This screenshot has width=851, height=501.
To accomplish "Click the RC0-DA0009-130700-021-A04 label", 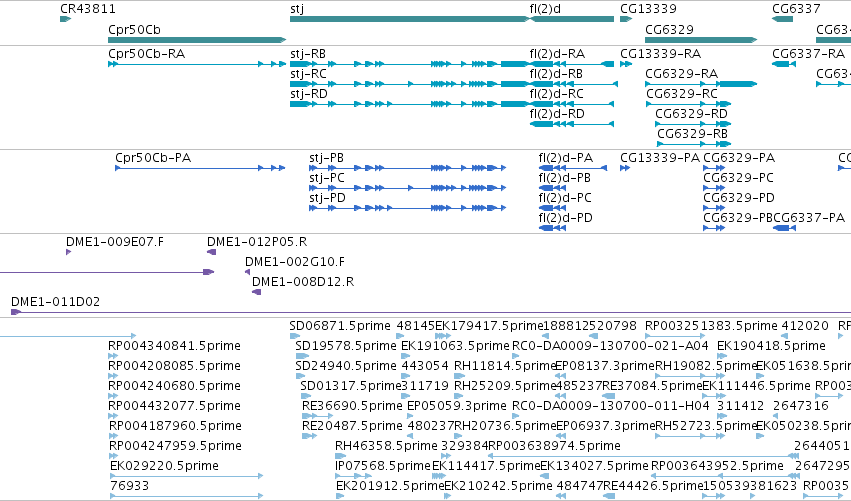I will pos(610,346).
